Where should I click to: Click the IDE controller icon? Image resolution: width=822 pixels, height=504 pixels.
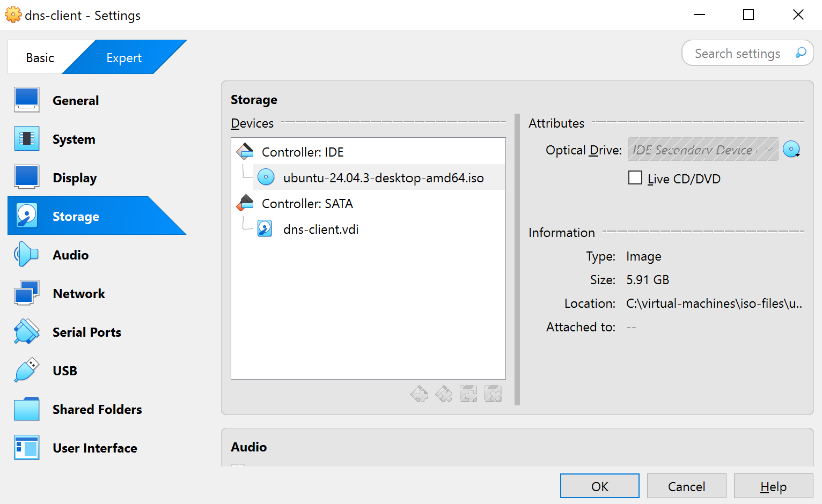245,152
